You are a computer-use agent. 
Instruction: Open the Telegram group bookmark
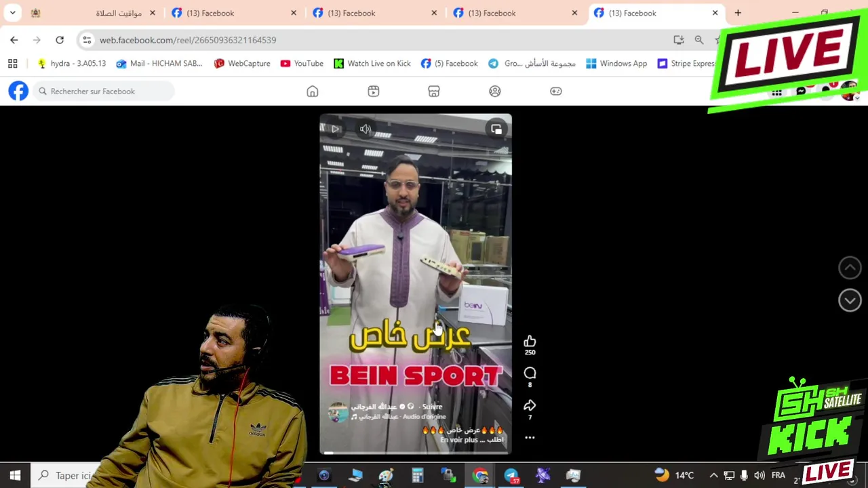(x=532, y=64)
